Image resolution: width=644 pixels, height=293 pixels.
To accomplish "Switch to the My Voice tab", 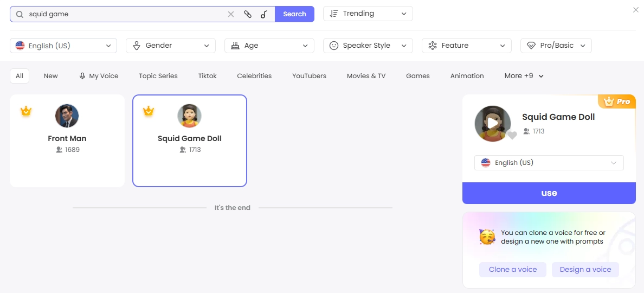I will [x=99, y=76].
